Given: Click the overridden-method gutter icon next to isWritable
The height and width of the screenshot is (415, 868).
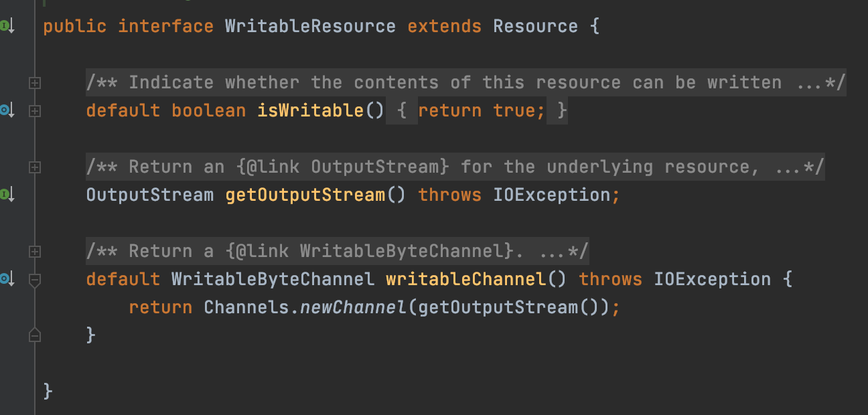Looking at the screenshot, I should [x=7, y=110].
